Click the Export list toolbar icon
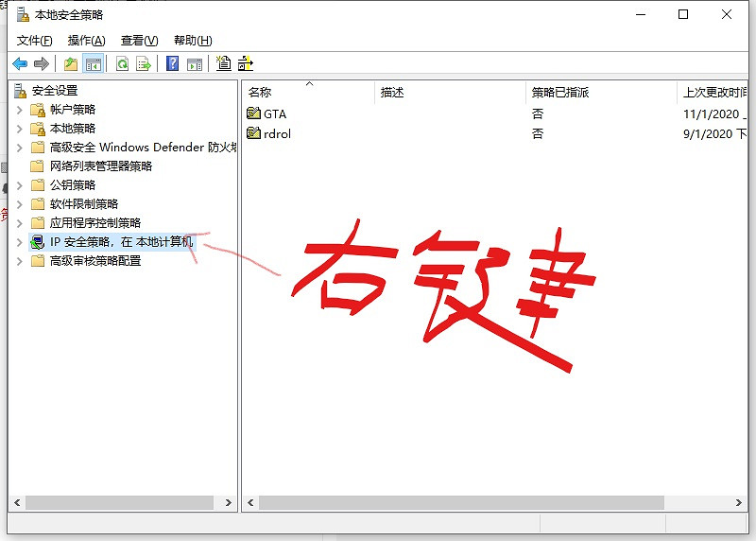 [x=144, y=64]
